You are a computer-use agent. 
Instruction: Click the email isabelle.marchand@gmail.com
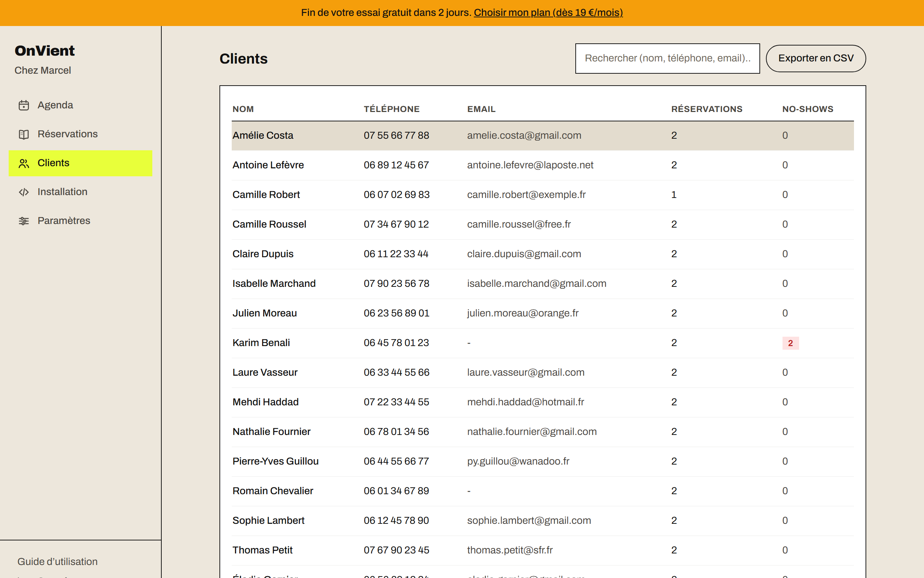536,284
